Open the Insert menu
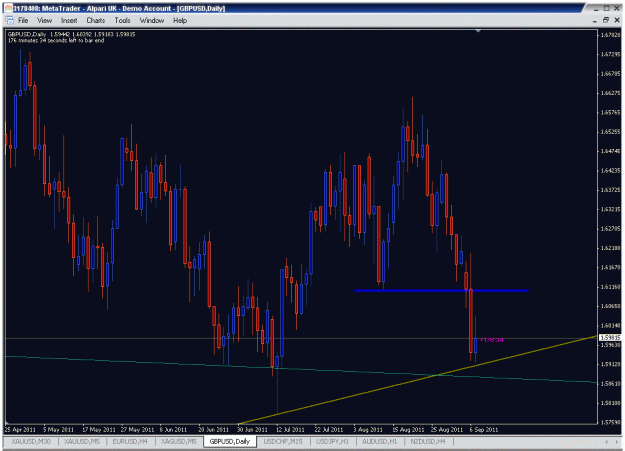 pos(69,20)
